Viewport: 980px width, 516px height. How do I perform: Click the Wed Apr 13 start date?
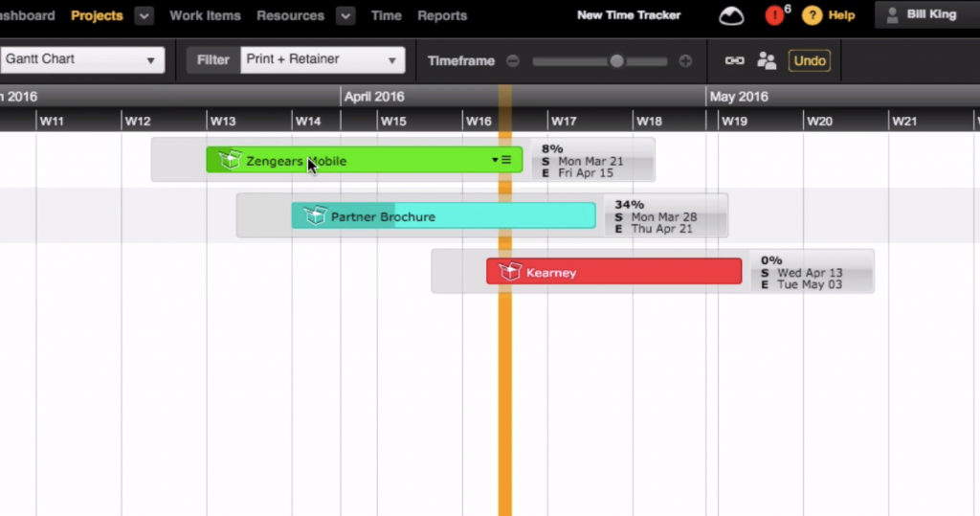[x=810, y=273]
